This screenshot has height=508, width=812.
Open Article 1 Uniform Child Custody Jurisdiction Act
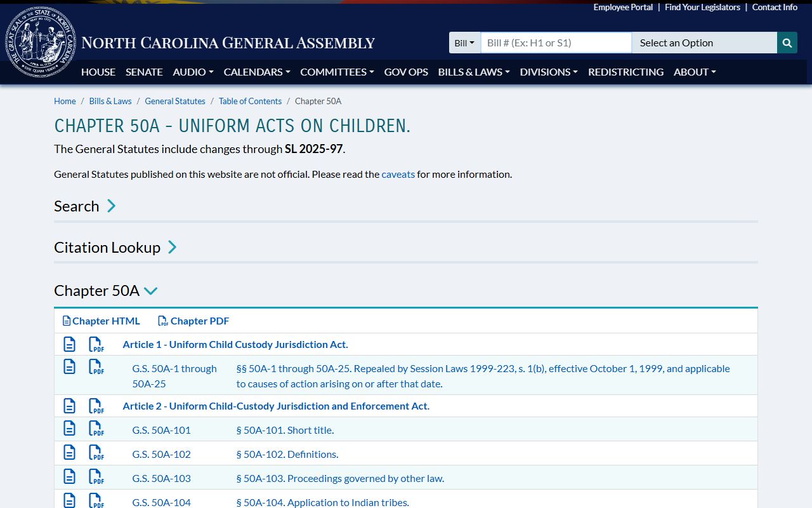tap(235, 344)
